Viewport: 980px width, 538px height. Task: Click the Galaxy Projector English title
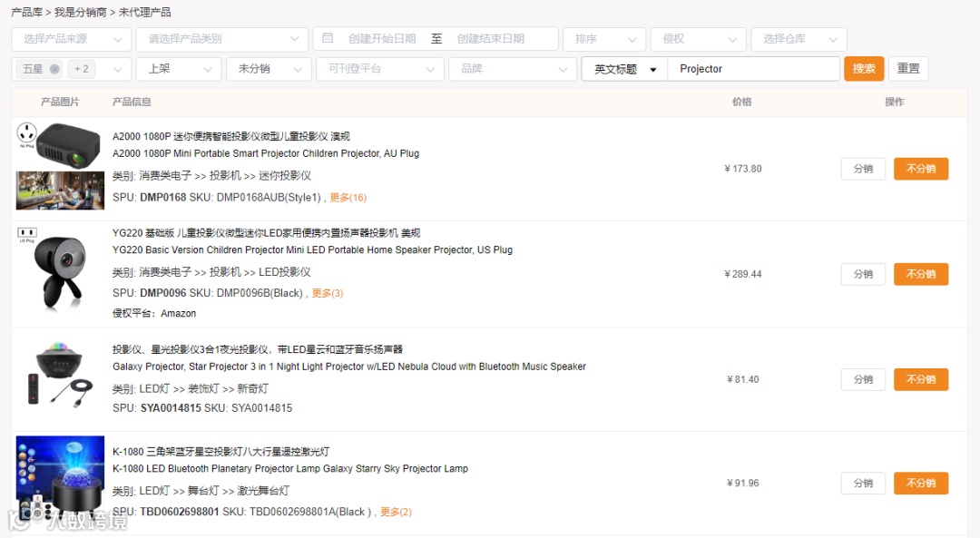click(x=349, y=367)
